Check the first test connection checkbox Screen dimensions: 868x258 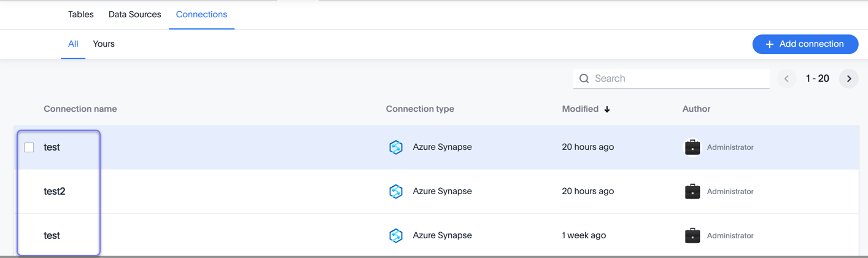pos(29,147)
